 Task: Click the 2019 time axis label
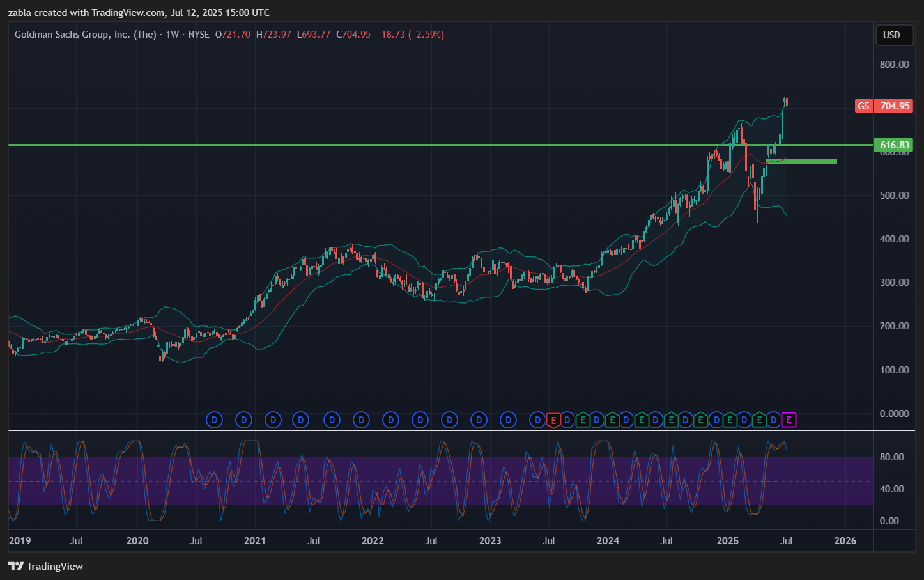[19, 541]
